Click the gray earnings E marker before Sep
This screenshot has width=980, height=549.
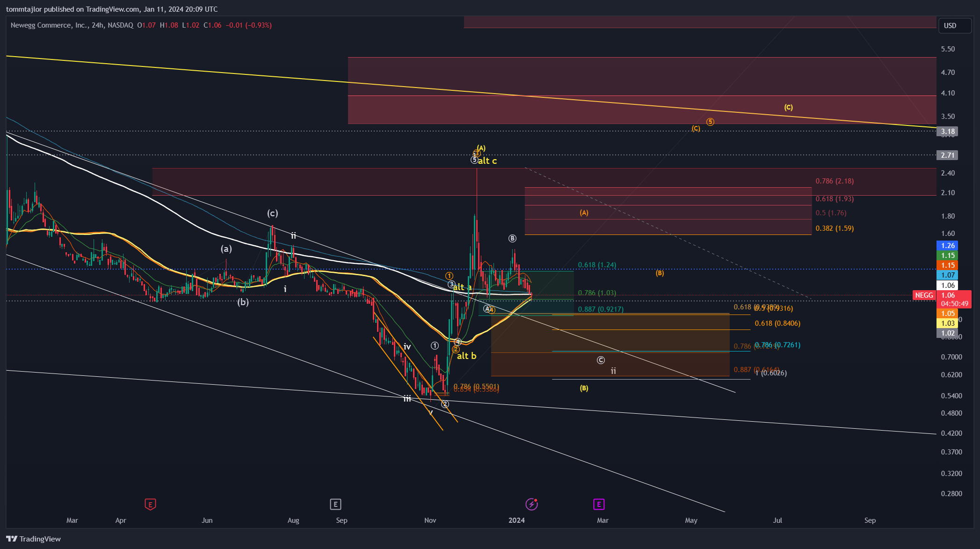(335, 504)
